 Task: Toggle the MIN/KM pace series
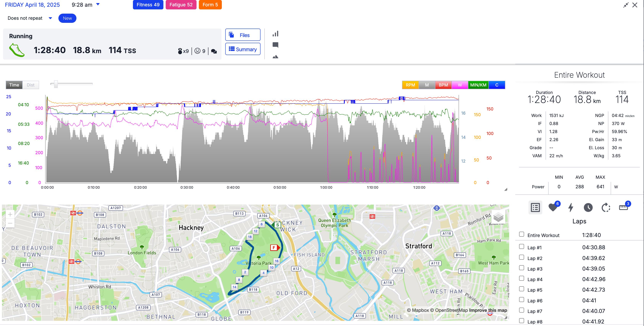point(478,85)
